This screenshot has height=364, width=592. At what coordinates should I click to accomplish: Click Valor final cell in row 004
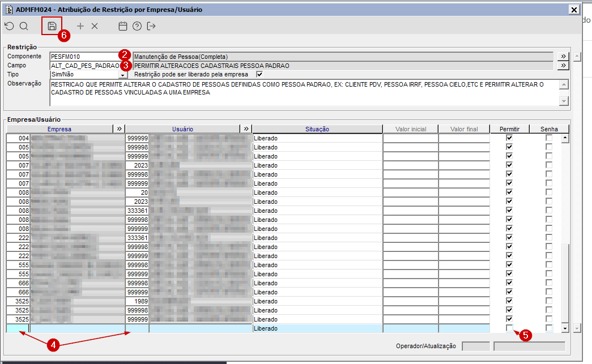coord(464,139)
